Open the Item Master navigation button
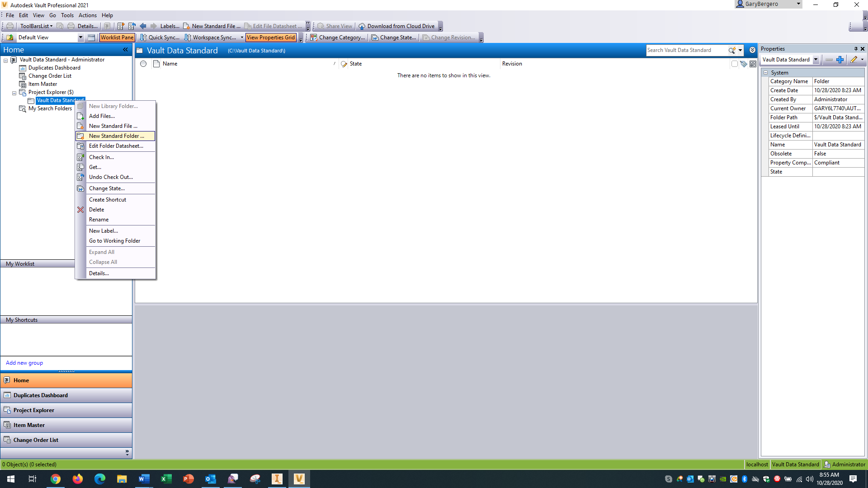 29,425
